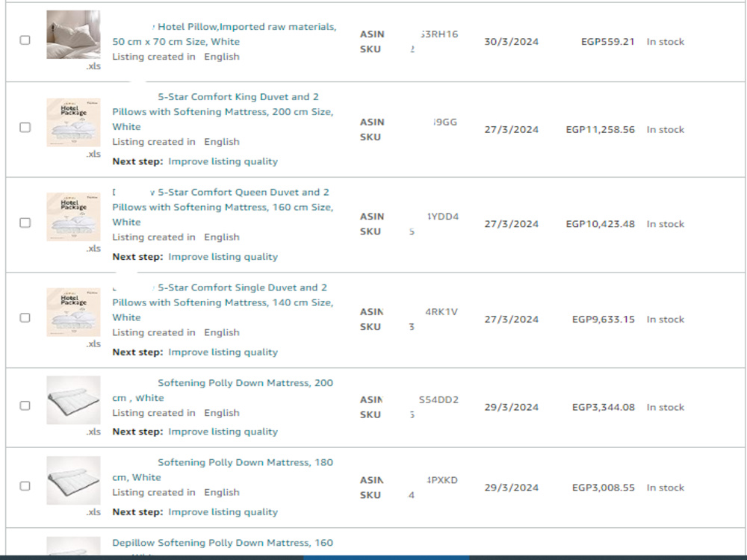This screenshot has width=747, height=560.
Task: Tick the checkbox for the Hotel Pillow listing
Action: (x=25, y=40)
